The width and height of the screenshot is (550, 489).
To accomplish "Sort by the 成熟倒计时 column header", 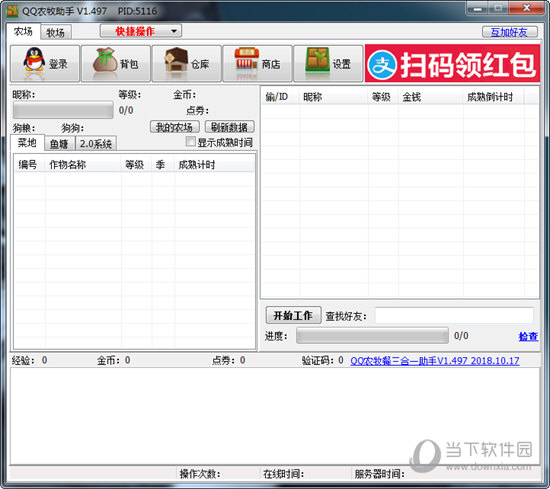I will (x=494, y=97).
